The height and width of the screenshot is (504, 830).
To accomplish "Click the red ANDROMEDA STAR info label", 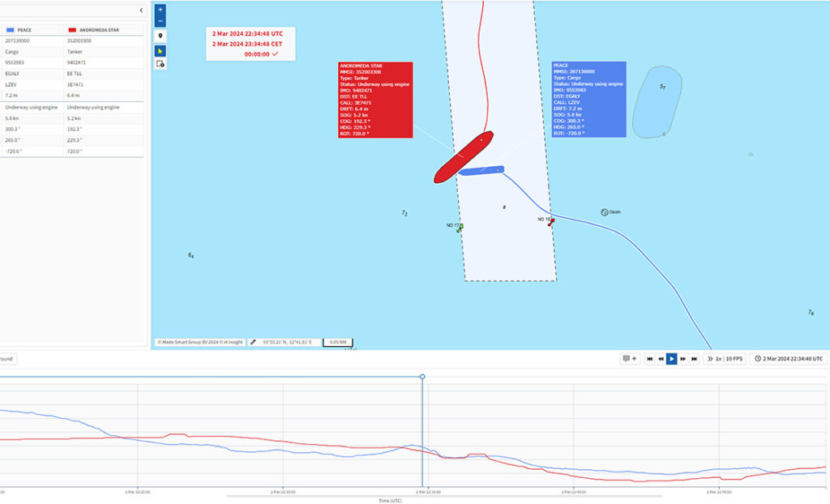I will 375,100.
